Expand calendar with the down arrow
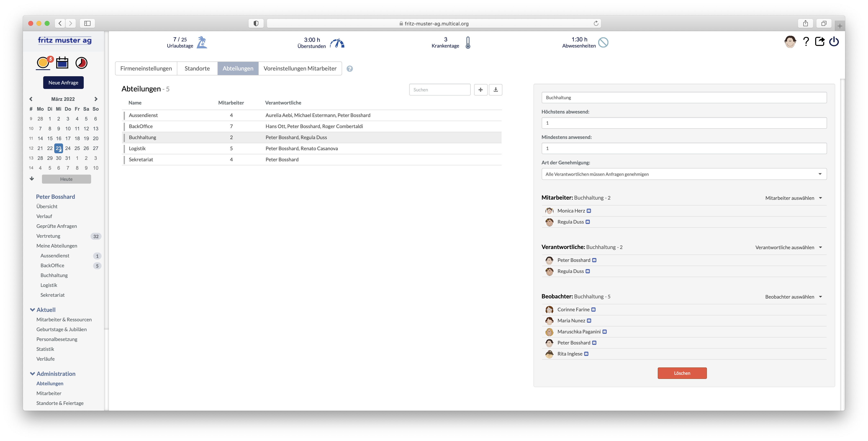This screenshot has height=441, width=868. [x=32, y=179]
